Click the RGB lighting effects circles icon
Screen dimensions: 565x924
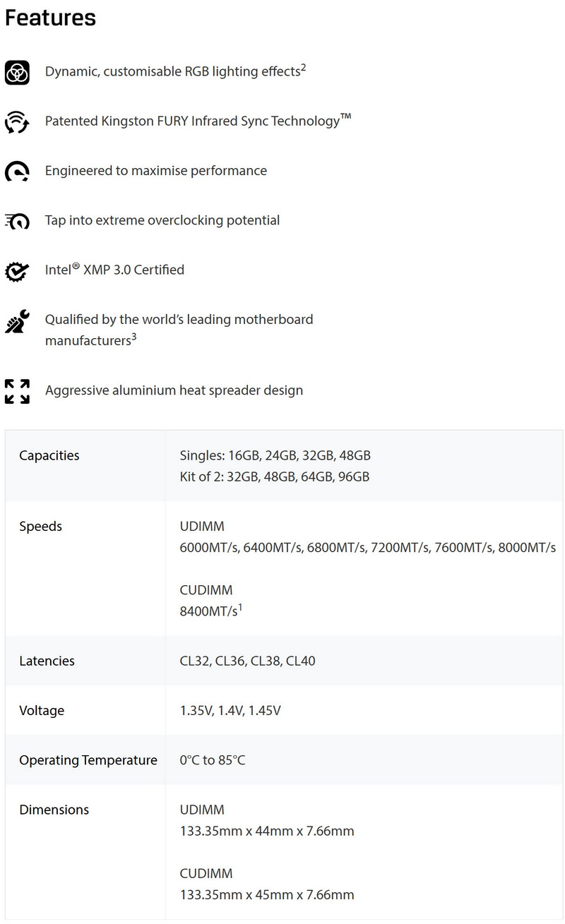[x=17, y=73]
